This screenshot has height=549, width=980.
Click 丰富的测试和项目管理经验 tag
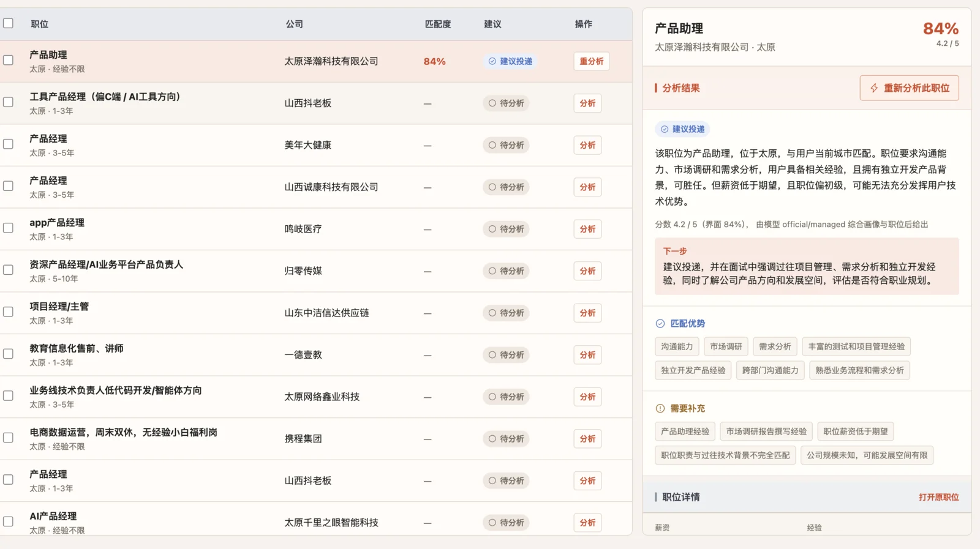tap(856, 346)
